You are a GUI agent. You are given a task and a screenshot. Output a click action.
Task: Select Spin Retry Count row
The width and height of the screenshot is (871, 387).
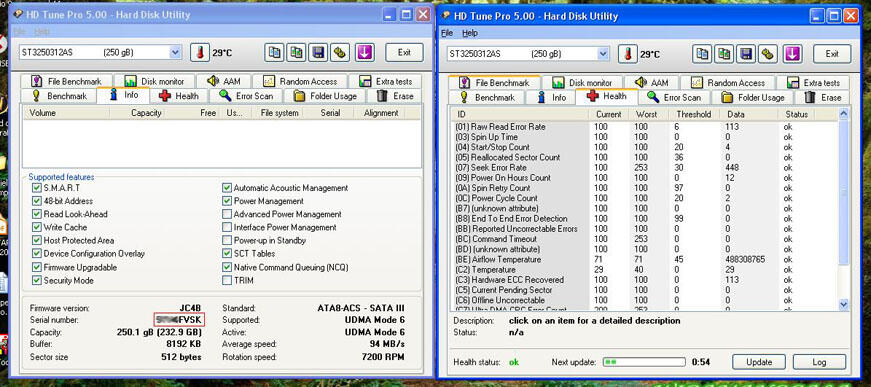(x=644, y=188)
